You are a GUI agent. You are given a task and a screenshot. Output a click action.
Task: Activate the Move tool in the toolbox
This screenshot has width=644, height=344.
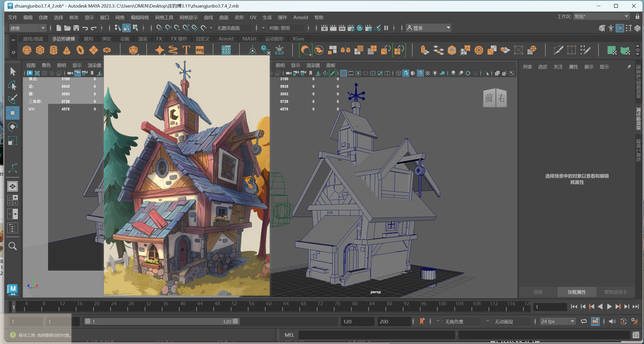(13, 113)
